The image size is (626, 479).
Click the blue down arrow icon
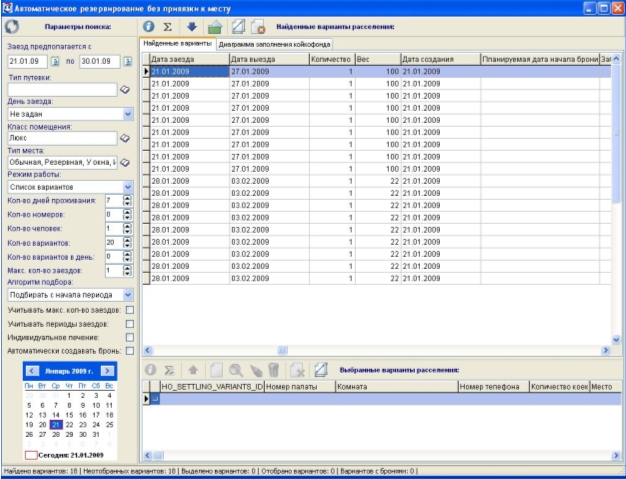[x=192, y=27]
